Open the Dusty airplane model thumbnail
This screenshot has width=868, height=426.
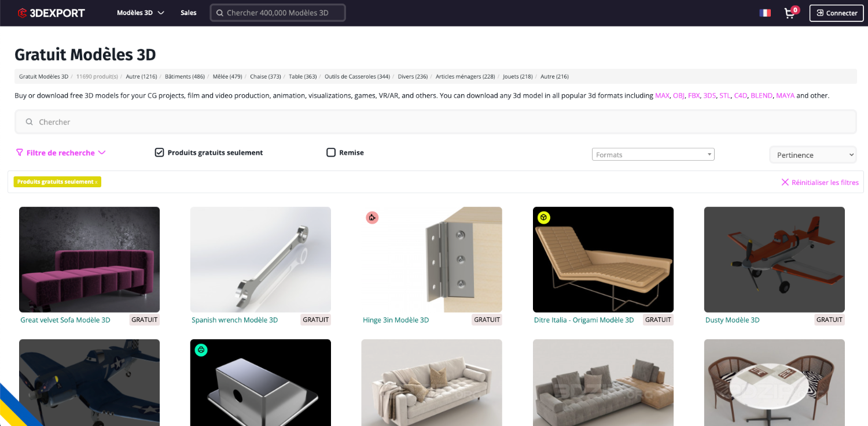(774, 260)
